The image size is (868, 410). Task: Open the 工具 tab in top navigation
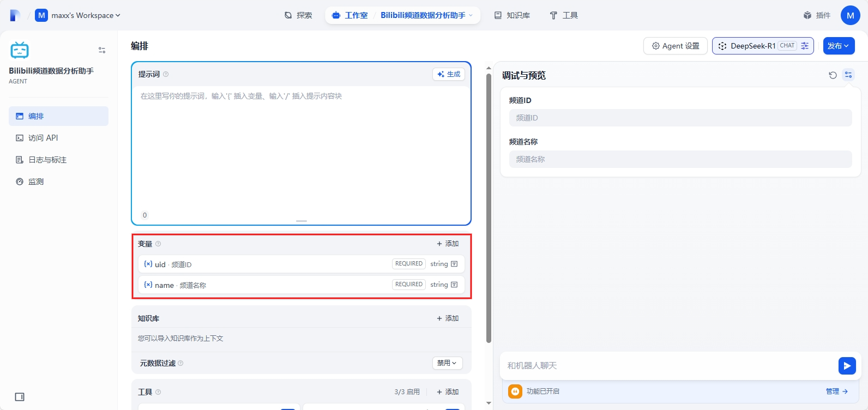point(563,15)
